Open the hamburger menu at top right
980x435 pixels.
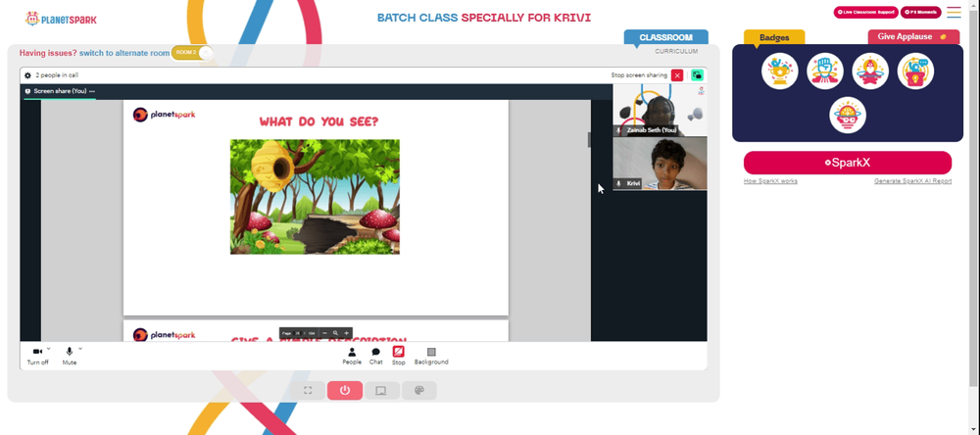(954, 12)
